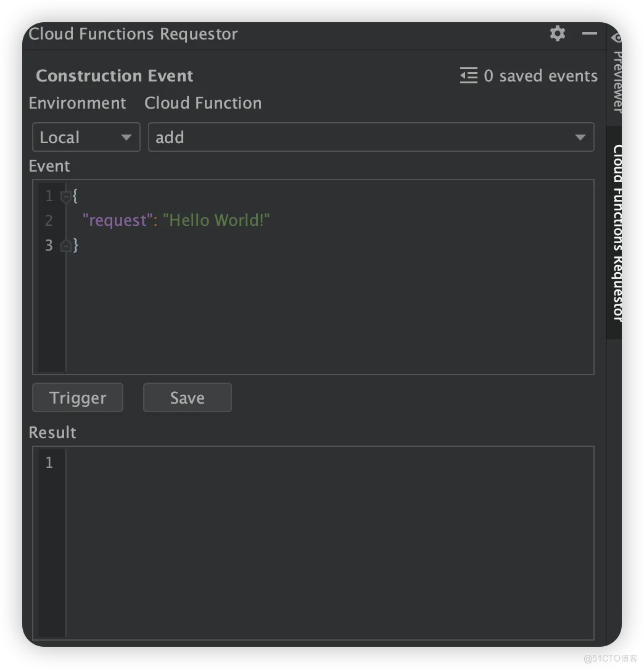Viewport: 644px width, 669px height.
Task: Click the Trigger button
Action: 78,397
